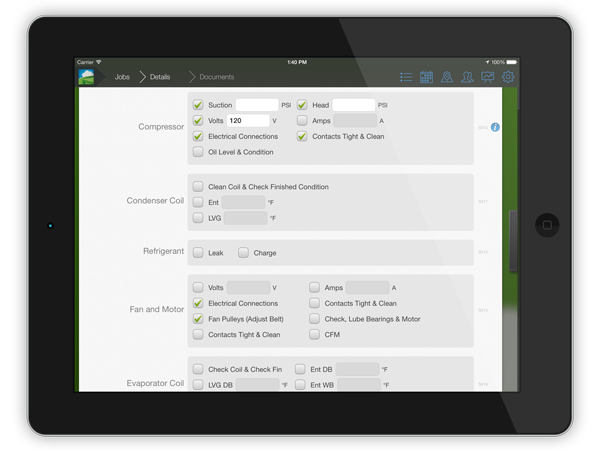Check the Ent DB checkbox
This screenshot has height=450, width=600.
coord(300,369)
